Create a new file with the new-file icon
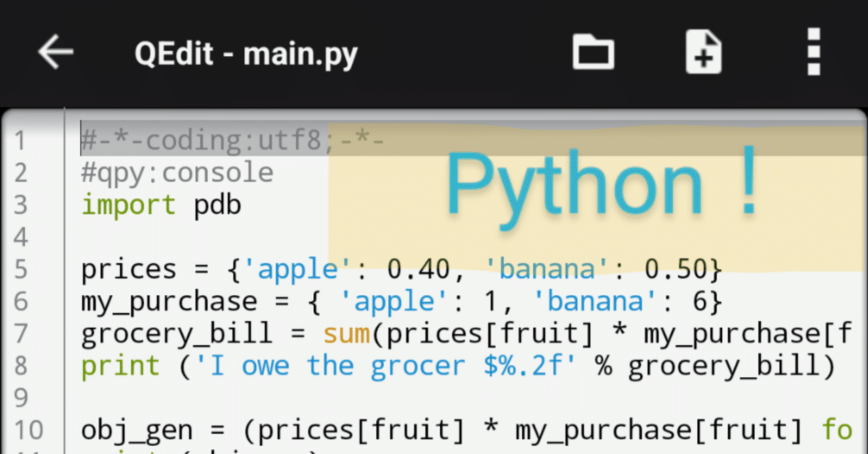 tap(703, 52)
